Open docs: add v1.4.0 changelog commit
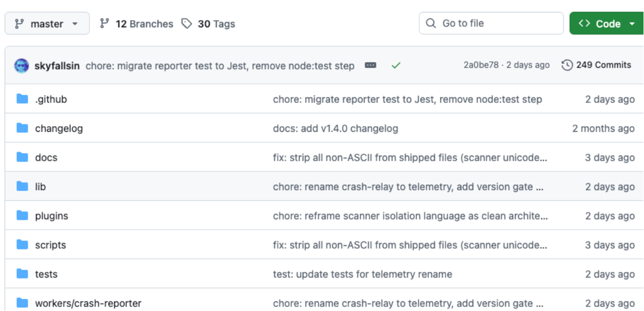The width and height of the screenshot is (644, 311). 335,128
